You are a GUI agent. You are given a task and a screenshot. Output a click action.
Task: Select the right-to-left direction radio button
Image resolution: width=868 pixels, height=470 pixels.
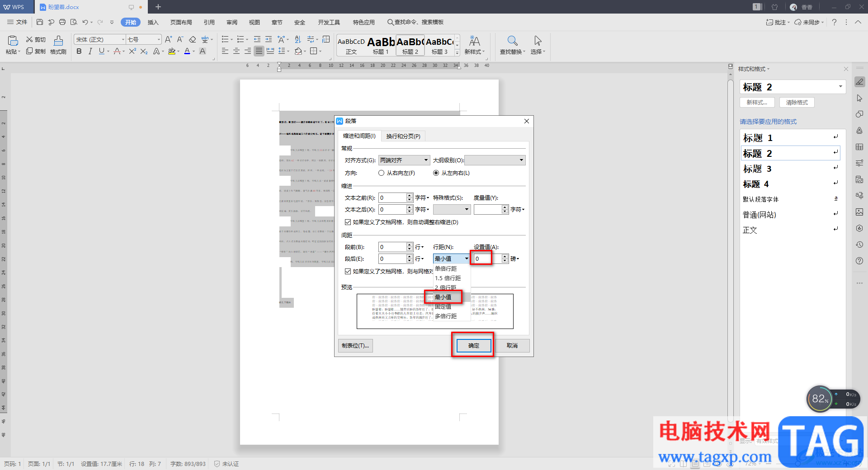[382, 173]
